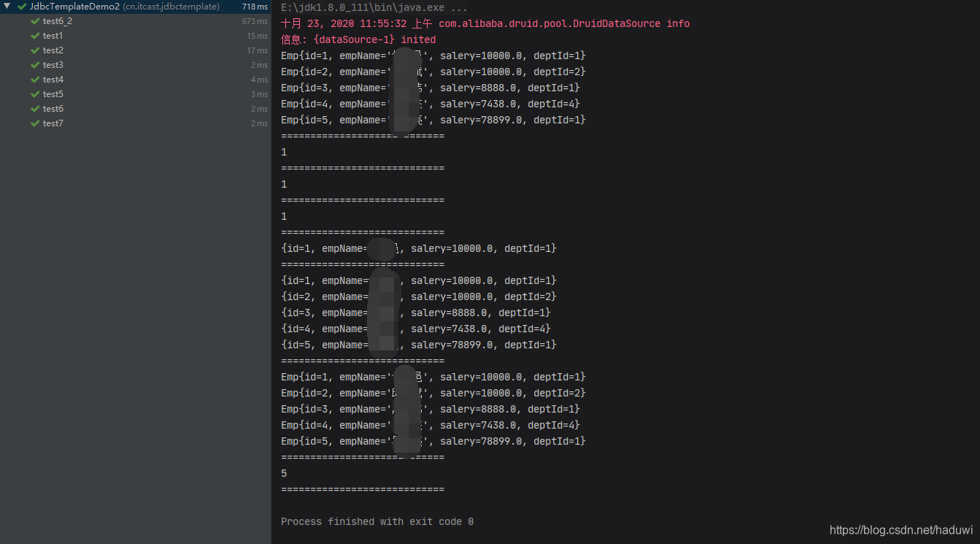Click the green passed checkmark beside JdbcTemplateDemo2

point(22,7)
